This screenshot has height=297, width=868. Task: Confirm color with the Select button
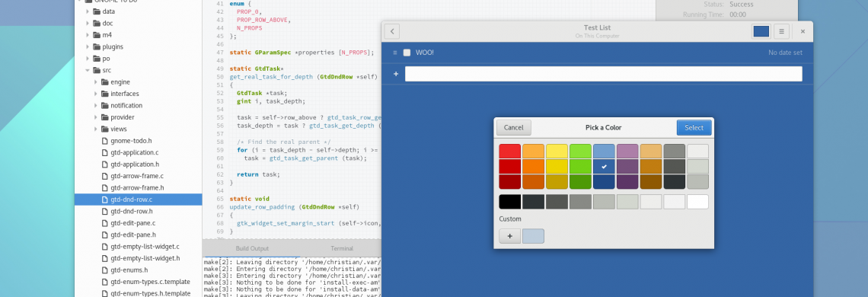[x=694, y=127]
